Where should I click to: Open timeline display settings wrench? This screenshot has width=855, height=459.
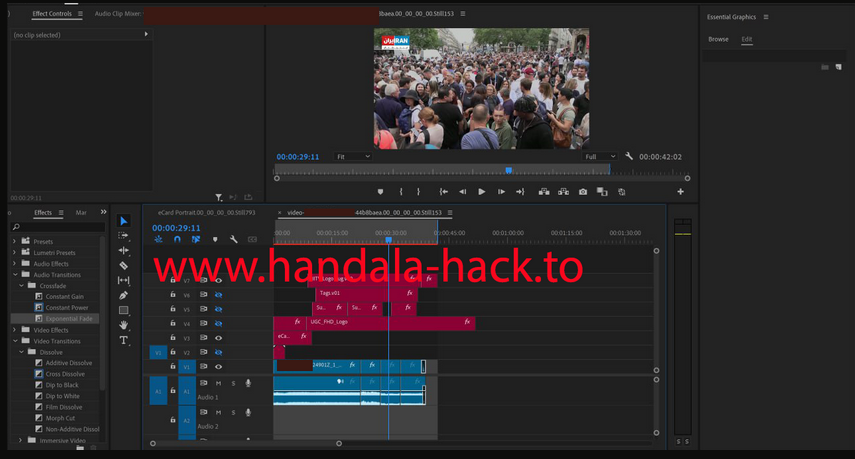pyautogui.click(x=233, y=239)
